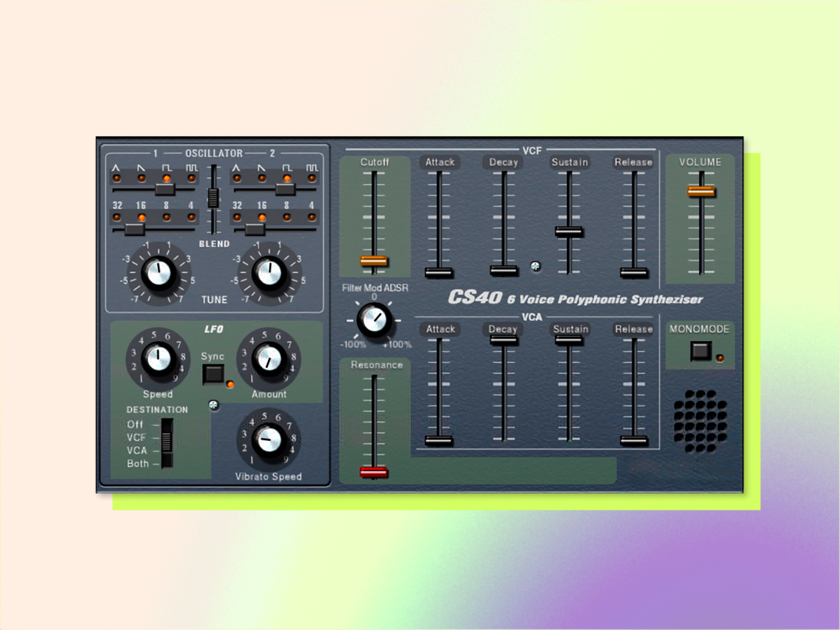The height and width of the screenshot is (630, 840).
Task: Set LFO destination to VCF
Action: coord(136,437)
